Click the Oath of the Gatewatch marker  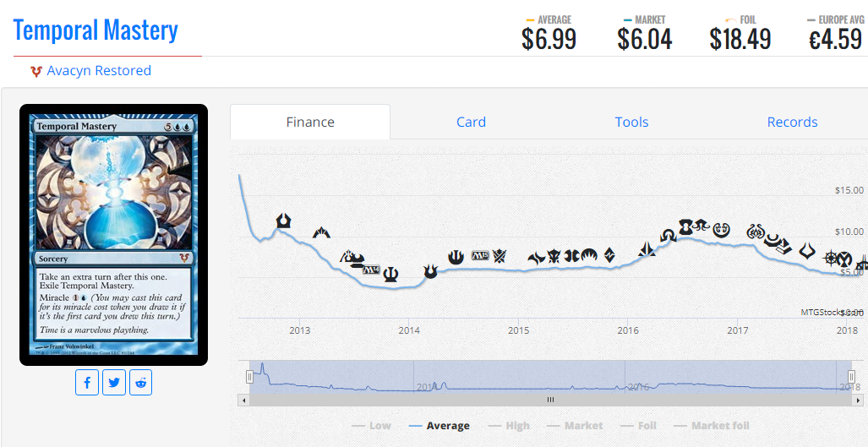point(647,249)
